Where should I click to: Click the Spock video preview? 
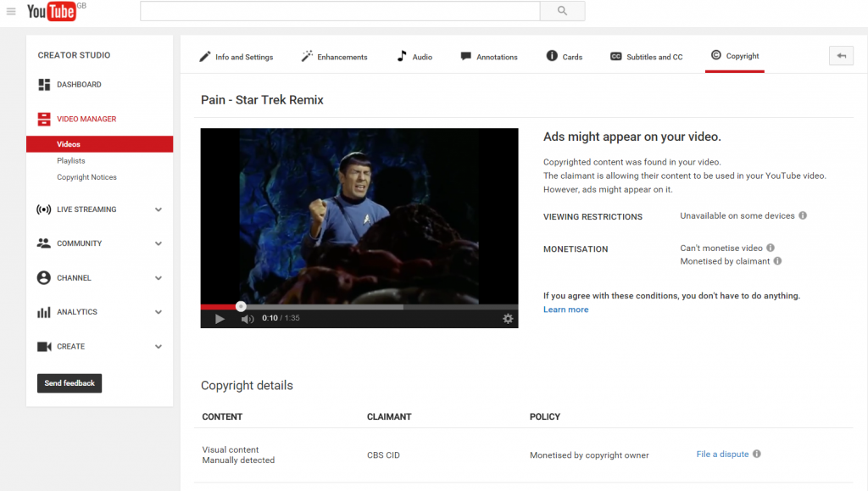(359, 216)
